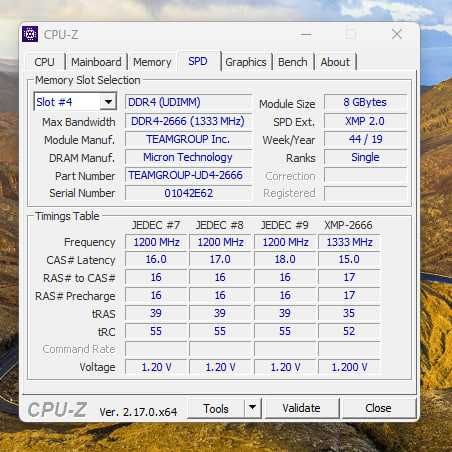452x452 pixels.
Task: Click the empty Correction field
Action: pyautogui.click(x=365, y=175)
